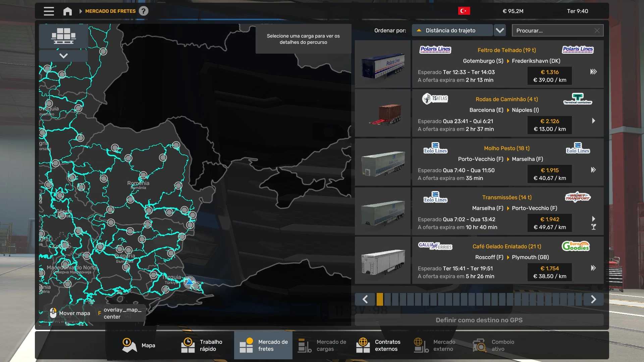Expand the Rodas de Caminhão job arrow
The height and width of the screenshot is (362, 644).
coord(593,121)
